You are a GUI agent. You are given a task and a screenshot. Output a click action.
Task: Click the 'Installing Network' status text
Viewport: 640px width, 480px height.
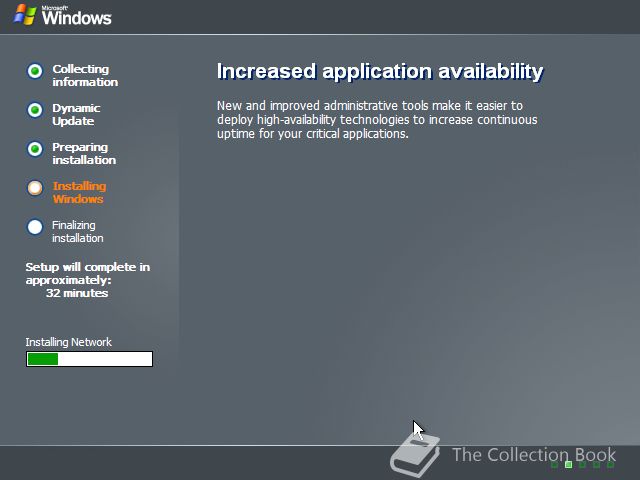tap(68, 342)
